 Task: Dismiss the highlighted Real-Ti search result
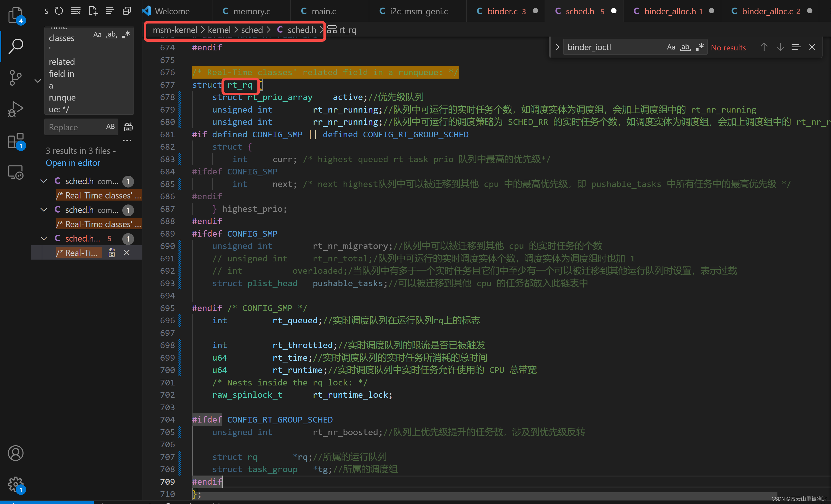tap(127, 253)
